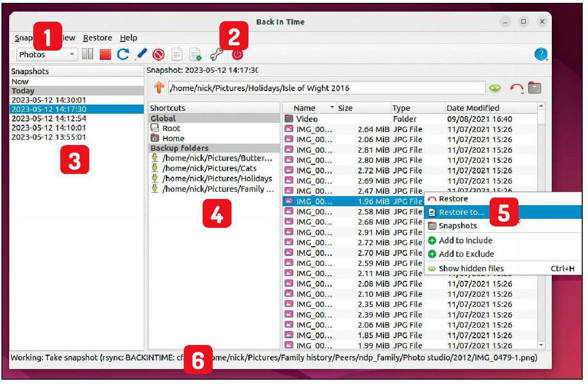Click the red shutdown power icon
The width and height of the screenshot is (588, 384).
pyautogui.click(x=237, y=55)
